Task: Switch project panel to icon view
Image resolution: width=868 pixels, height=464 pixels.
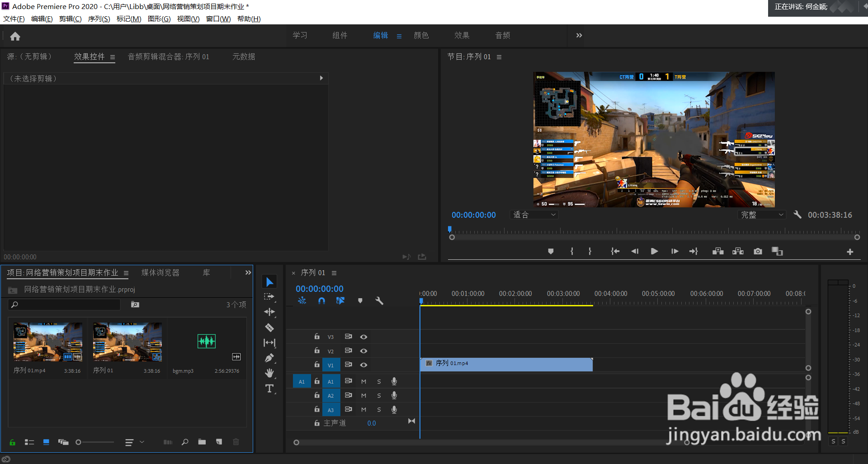Action: tap(46, 442)
